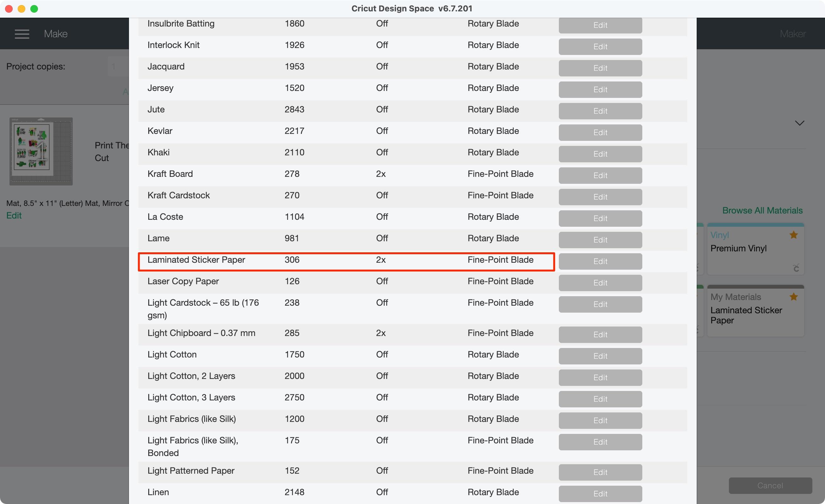
Task: Click the Light Patterned Paper name
Action: pos(191,471)
